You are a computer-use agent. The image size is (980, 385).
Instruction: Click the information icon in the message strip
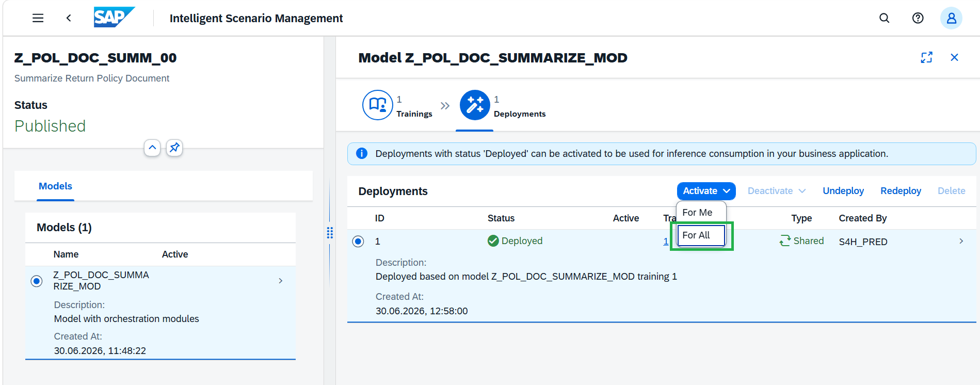pos(362,153)
